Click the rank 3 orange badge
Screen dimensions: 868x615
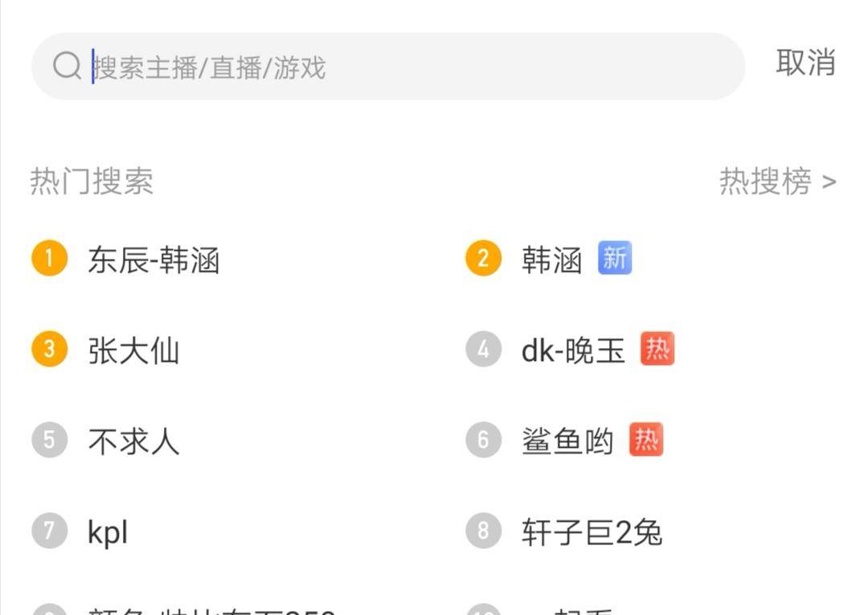[50, 350]
